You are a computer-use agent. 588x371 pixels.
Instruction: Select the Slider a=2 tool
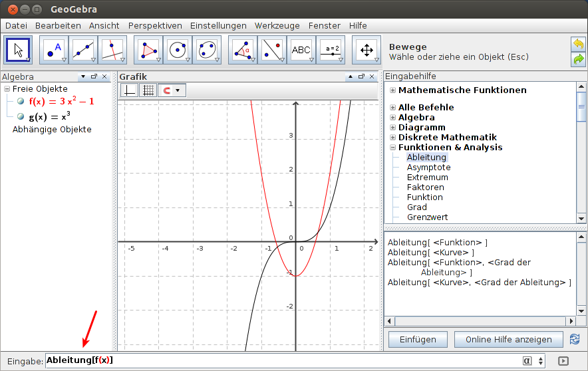(331, 50)
